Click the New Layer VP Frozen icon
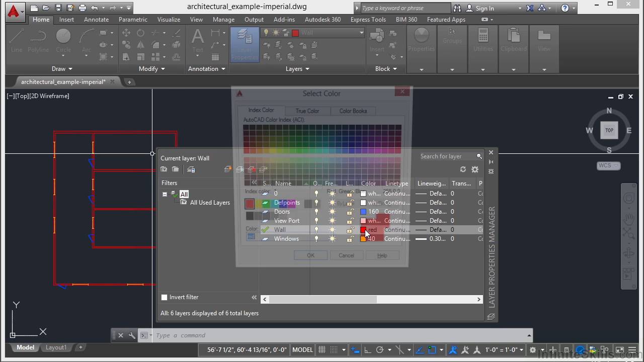644x362 pixels. (x=240, y=169)
